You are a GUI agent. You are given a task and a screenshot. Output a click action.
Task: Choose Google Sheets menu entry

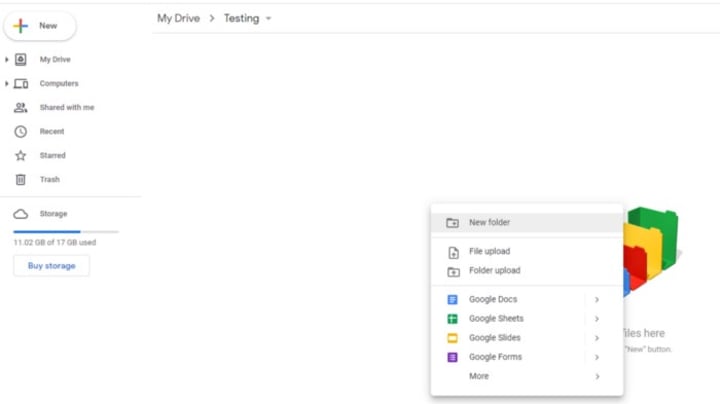tap(527, 319)
